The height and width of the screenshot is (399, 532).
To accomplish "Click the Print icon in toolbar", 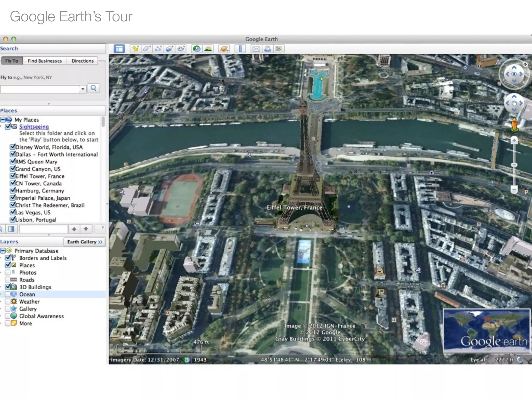I will (x=268, y=49).
